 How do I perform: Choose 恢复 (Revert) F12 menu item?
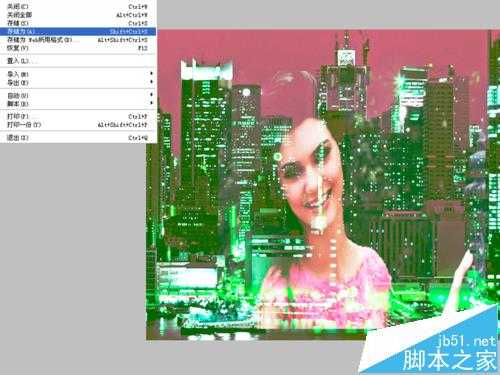click(78, 48)
